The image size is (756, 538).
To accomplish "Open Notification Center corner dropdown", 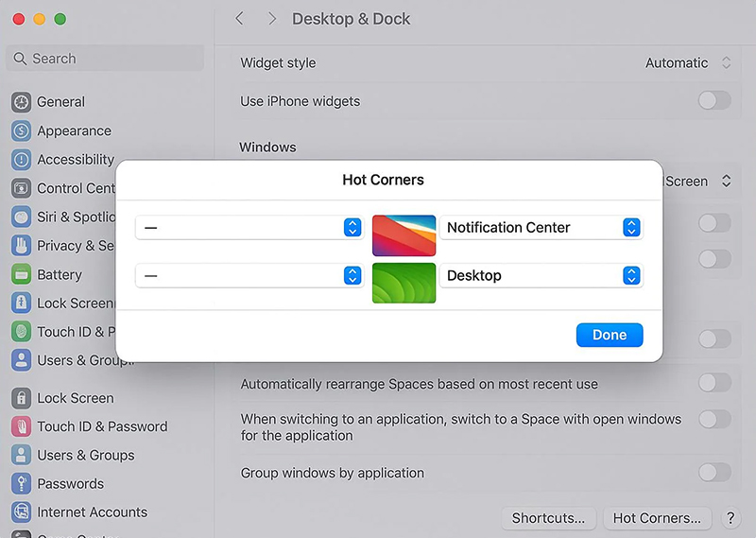I will 541,227.
